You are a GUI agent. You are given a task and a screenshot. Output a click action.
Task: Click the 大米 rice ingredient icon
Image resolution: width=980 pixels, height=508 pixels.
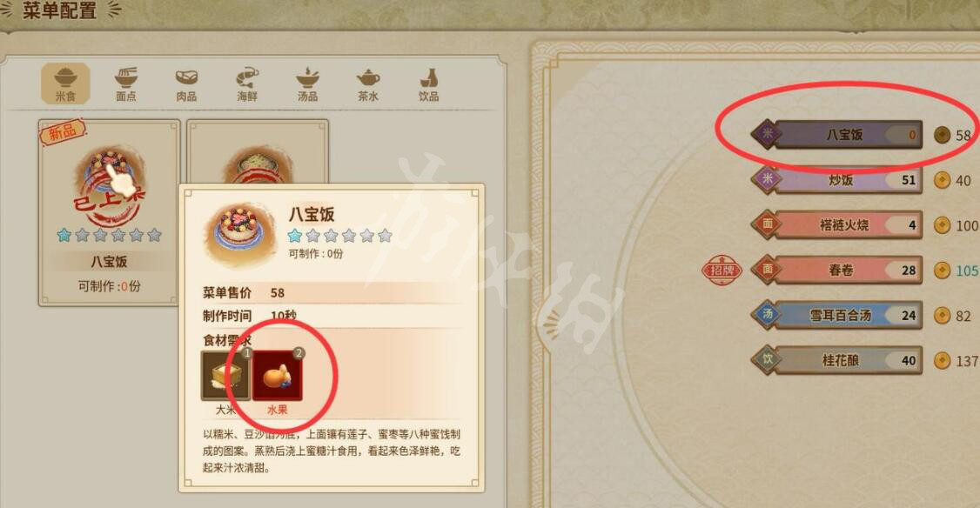(x=225, y=376)
